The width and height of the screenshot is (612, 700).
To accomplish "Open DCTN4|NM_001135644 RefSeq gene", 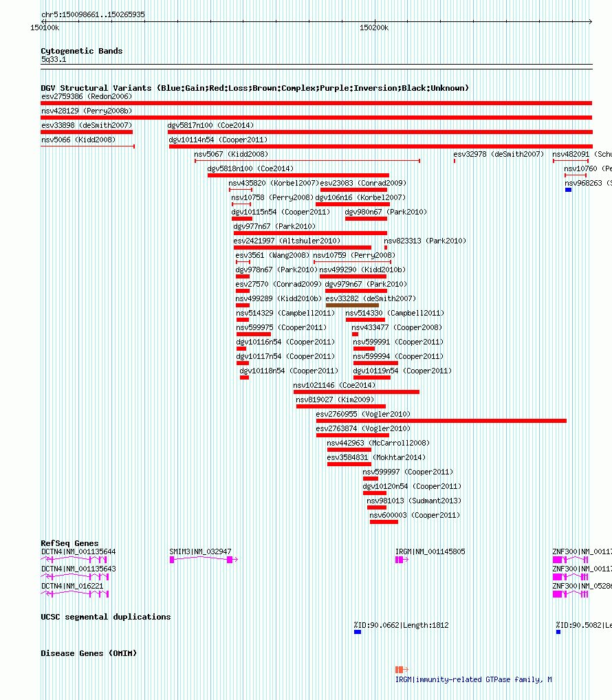I will (78, 551).
